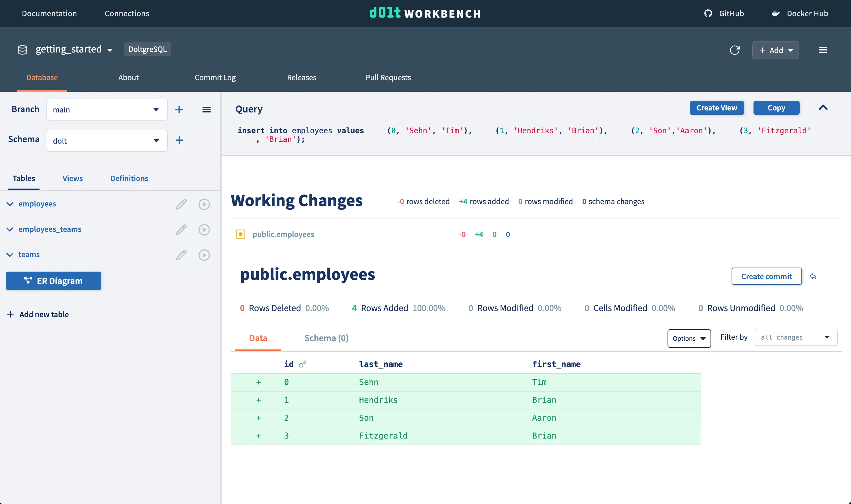Run query on employees_teams via play icon
The width and height of the screenshot is (851, 504).
(x=204, y=230)
